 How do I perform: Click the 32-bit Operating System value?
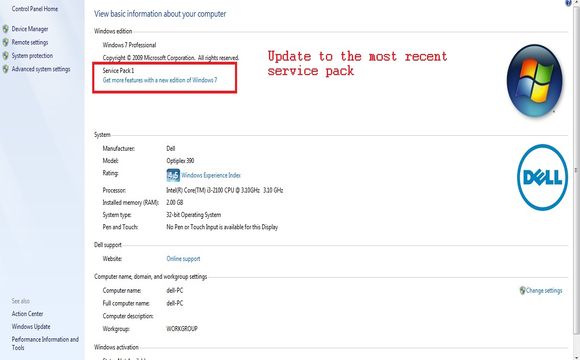coord(193,215)
